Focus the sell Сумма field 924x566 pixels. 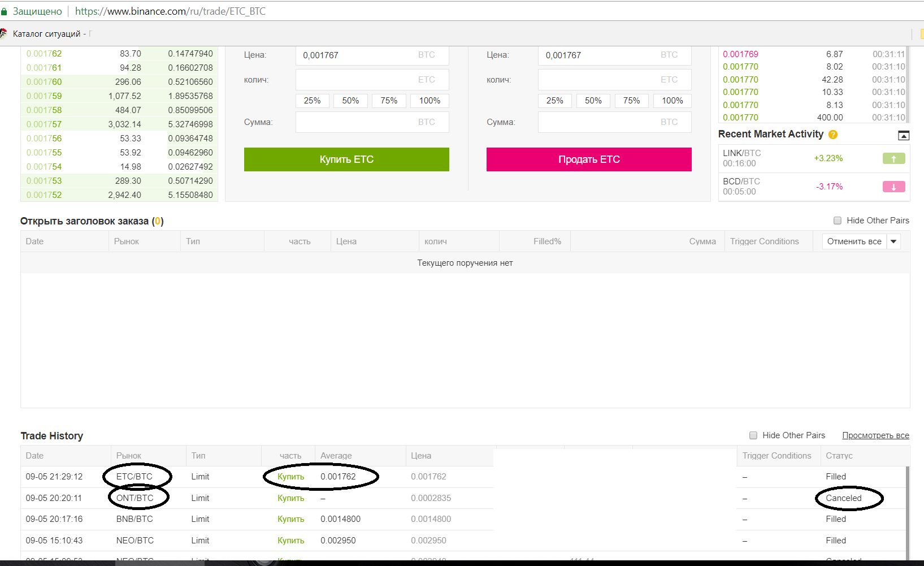click(615, 122)
